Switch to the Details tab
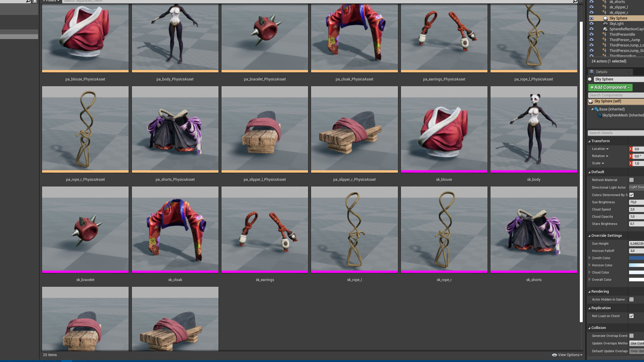The width and height of the screenshot is (644, 362). [x=601, y=72]
